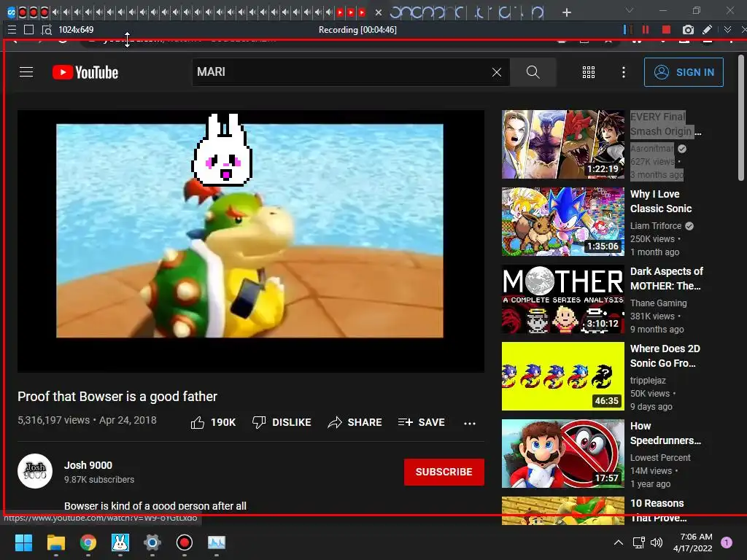Open Where Does 2D Sonic Go thumbnail

(x=562, y=376)
